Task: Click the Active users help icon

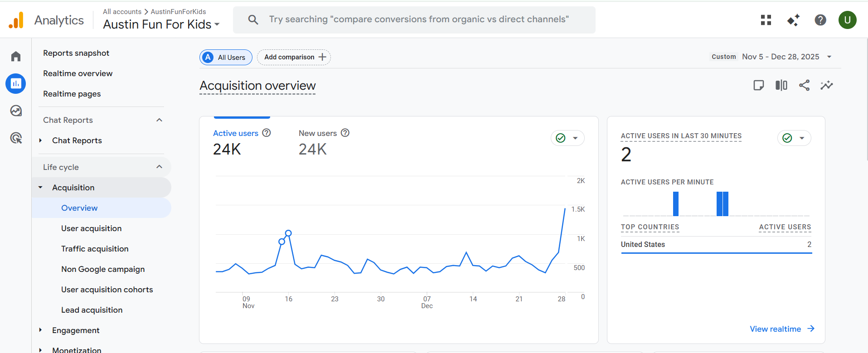Action: (x=267, y=133)
